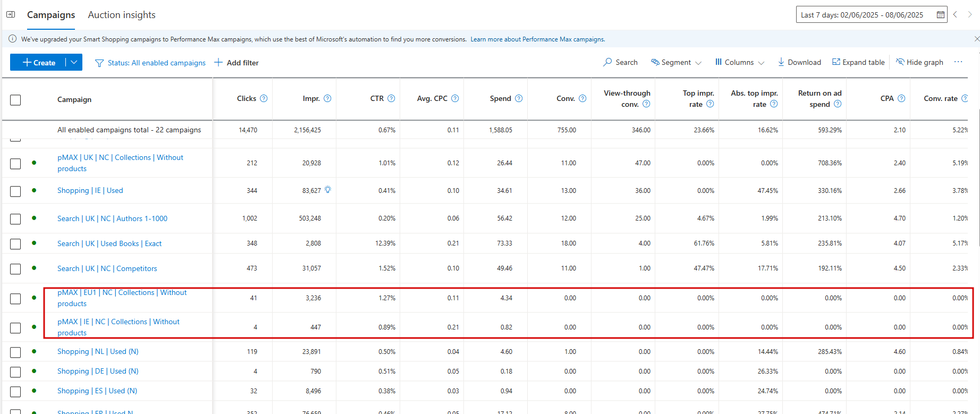
Task: Show help for Spend column
Action: [519, 98]
